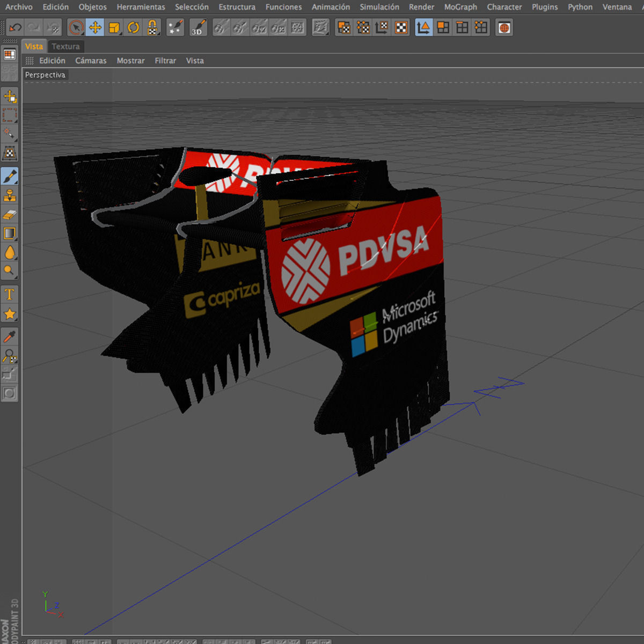The height and width of the screenshot is (644, 644).
Task: Open the Edición menu in top bar
Action: (x=56, y=7)
